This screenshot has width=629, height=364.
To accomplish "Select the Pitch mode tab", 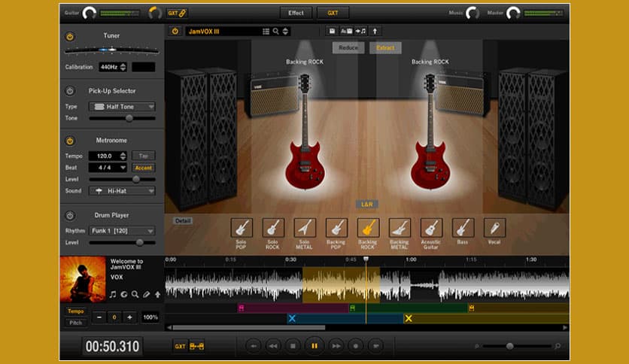I will 75,323.
